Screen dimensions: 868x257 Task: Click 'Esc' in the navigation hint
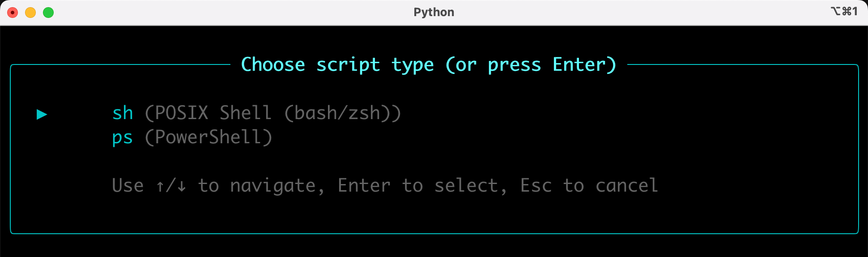[x=536, y=186]
